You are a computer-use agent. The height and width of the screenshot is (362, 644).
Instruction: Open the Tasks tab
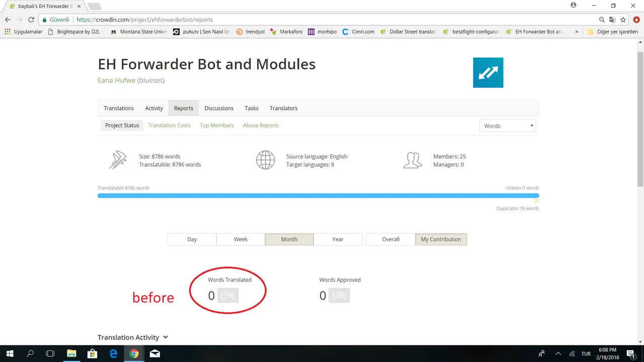click(252, 108)
